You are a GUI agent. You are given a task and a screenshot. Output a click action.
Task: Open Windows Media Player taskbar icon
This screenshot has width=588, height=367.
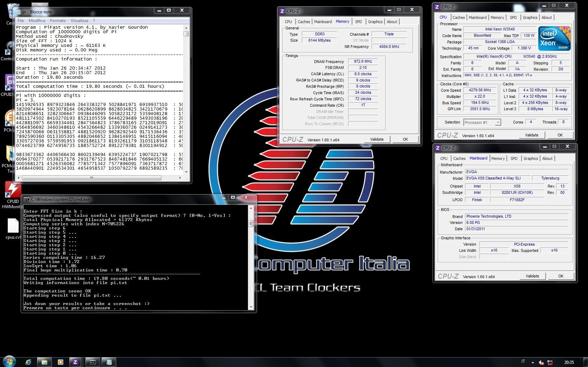click(60, 362)
